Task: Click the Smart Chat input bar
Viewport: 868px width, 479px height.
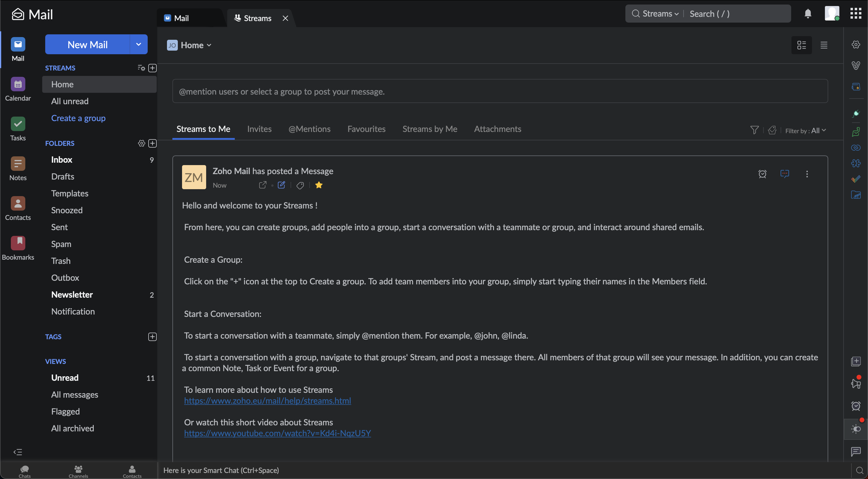Action: (x=503, y=470)
